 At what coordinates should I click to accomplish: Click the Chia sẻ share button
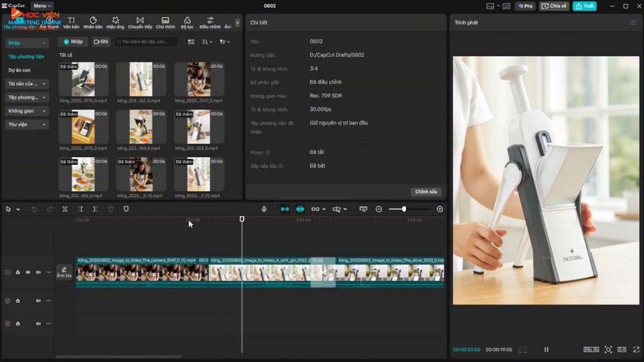554,6
